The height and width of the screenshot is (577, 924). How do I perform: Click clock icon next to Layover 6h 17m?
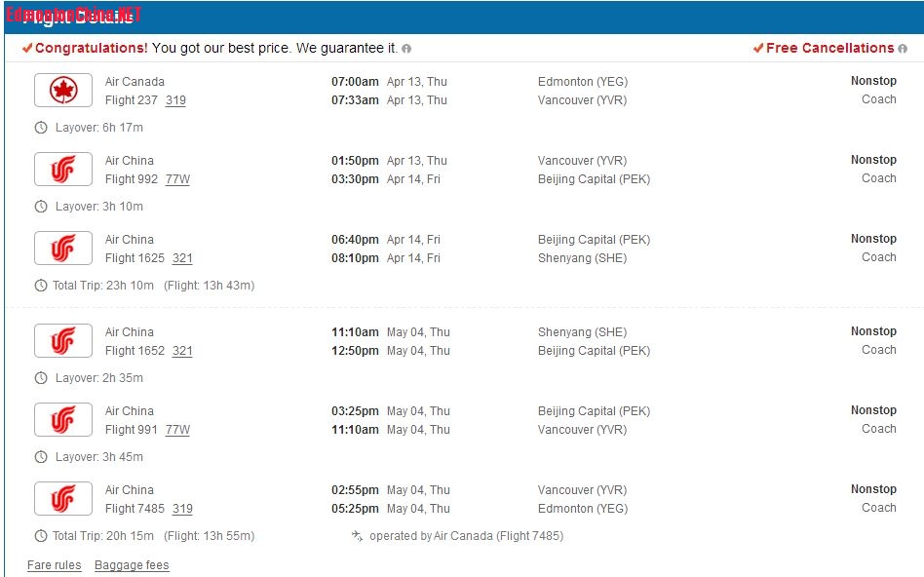(41, 128)
